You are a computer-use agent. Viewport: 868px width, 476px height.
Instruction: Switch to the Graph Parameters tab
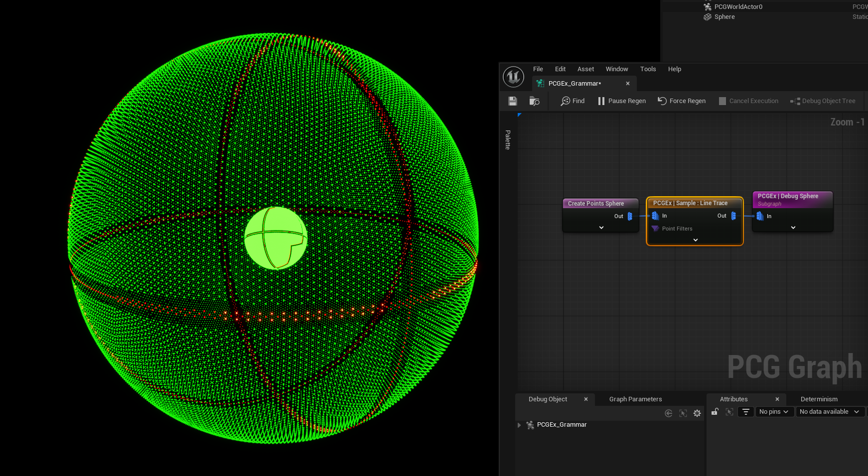tap(635, 399)
